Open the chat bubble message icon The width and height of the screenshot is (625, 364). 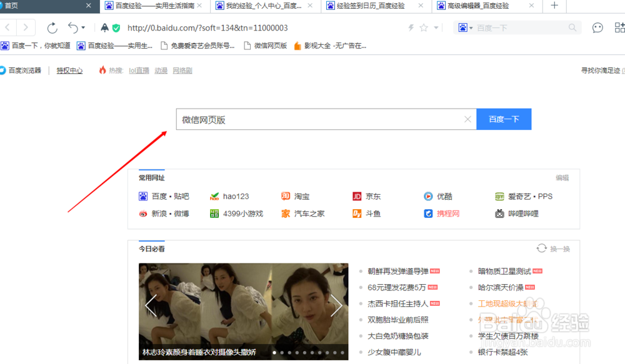pyautogui.click(x=597, y=27)
